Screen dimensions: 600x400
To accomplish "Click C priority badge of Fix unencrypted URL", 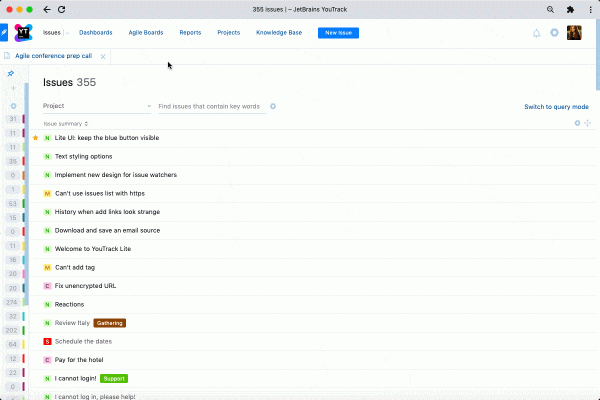I will click(47, 286).
